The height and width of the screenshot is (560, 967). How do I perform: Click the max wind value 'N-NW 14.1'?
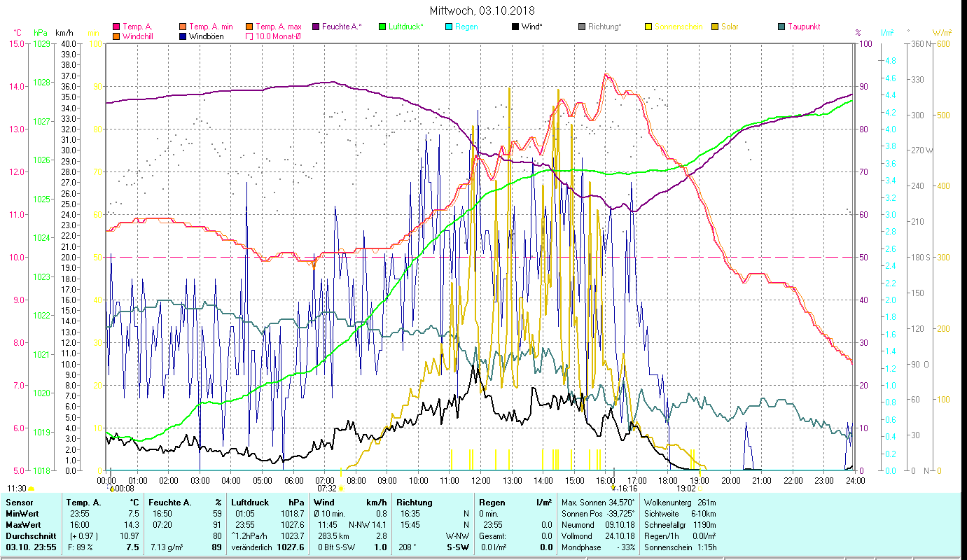pyautogui.click(x=368, y=525)
